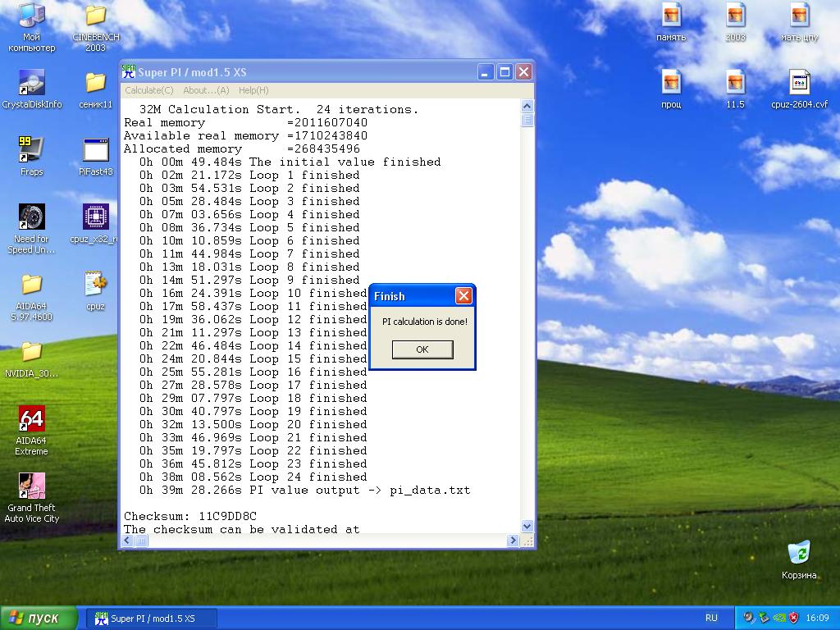The width and height of the screenshot is (840, 630).
Task: Close the Finish dialog
Action: pyautogui.click(x=463, y=295)
